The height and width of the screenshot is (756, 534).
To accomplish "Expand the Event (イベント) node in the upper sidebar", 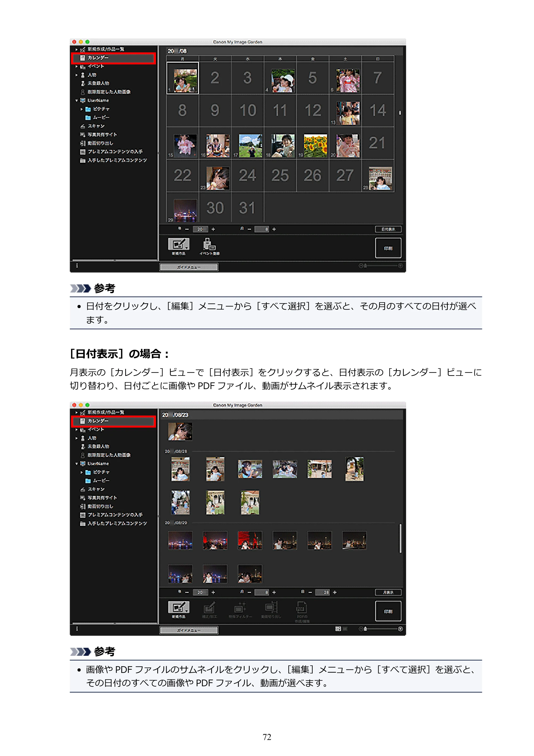I will pyautogui.click(x=76, y=67).
